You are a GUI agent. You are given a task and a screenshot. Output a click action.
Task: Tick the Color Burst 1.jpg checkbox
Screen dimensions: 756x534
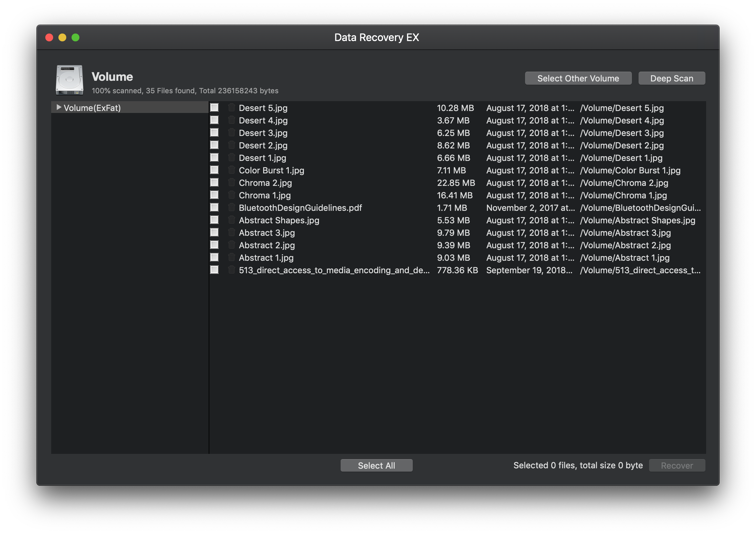[x=214, y=170]
